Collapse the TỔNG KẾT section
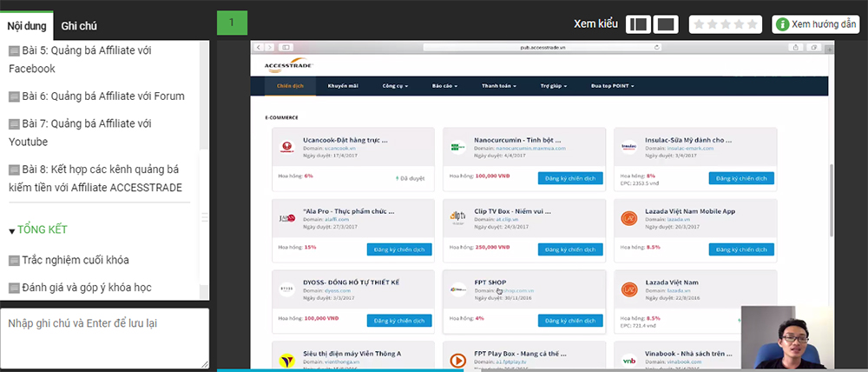The height and width of the screenshot is (372, 868). 38,229
